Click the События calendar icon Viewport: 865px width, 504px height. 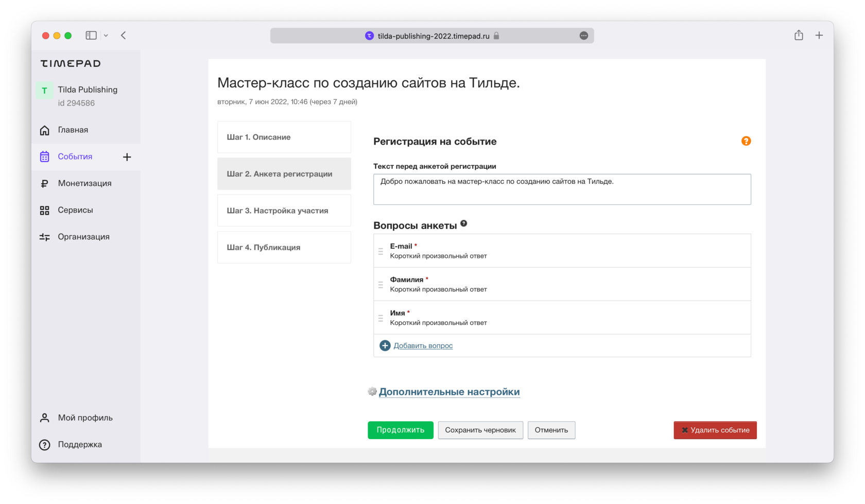pyautogui.click(x=45, y=157)
